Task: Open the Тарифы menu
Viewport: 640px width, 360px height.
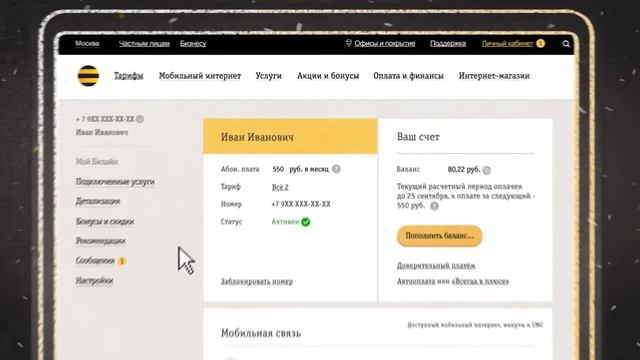Action: click(129, 76)
